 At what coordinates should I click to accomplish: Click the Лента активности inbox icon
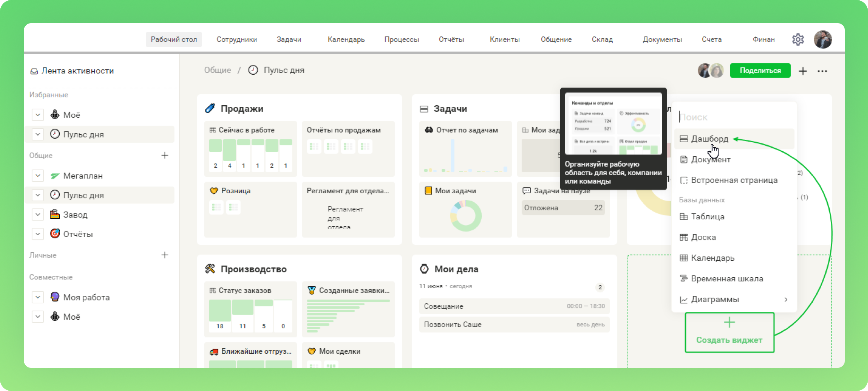[34, 71]
